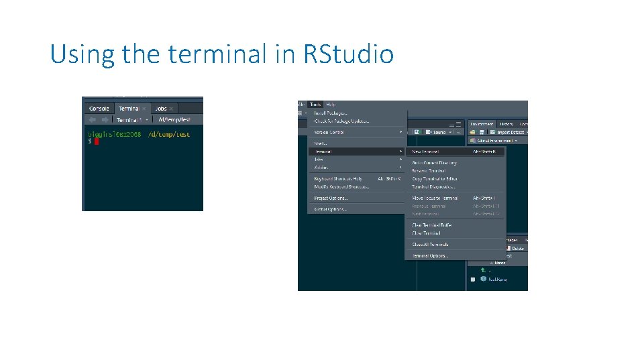Click the /d/temp/test path label in toolbar
644x362 pixels.
pyautogui.click(x=174, y=120)
